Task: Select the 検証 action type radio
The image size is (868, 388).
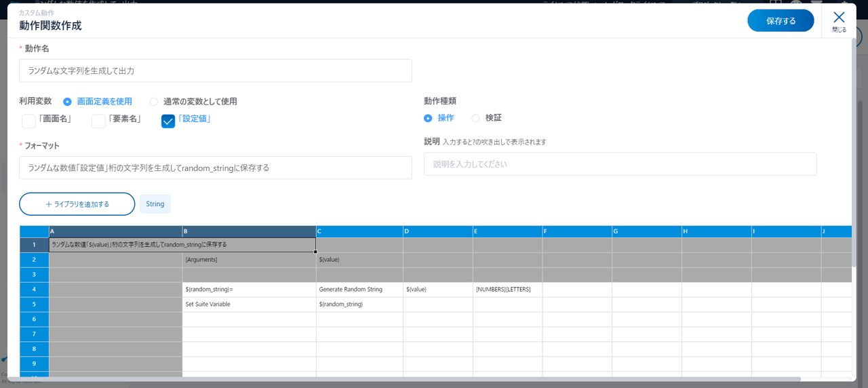Action: point(475,118)
